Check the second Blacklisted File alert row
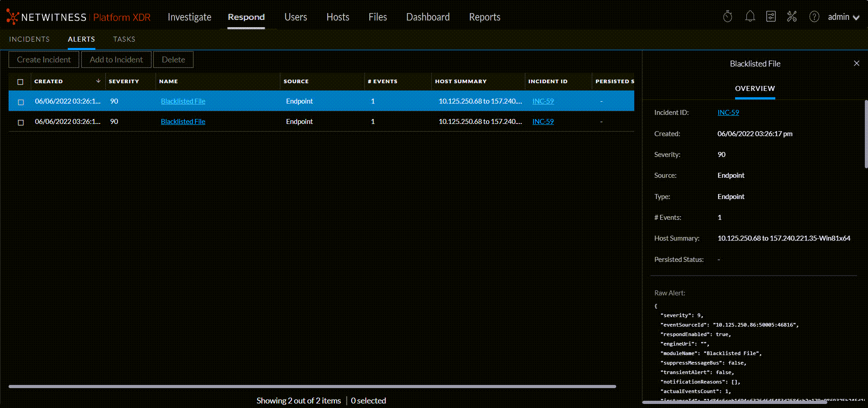868x408 pixels. (x=21, y=123)
